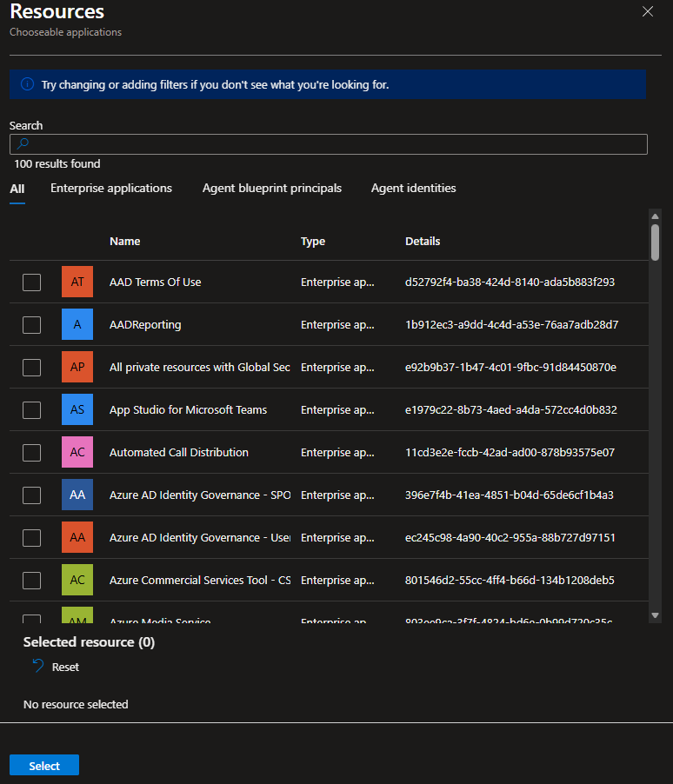This screenshot has width=673, height=784.
Task: Click the scrollbar up arrow
Action: (x=655, y=216)
